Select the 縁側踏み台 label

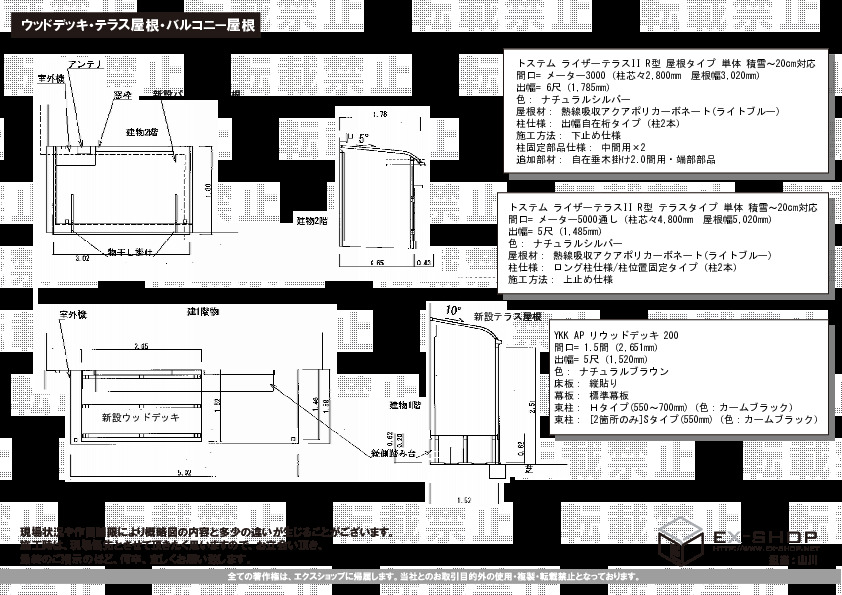pos(394,453)
